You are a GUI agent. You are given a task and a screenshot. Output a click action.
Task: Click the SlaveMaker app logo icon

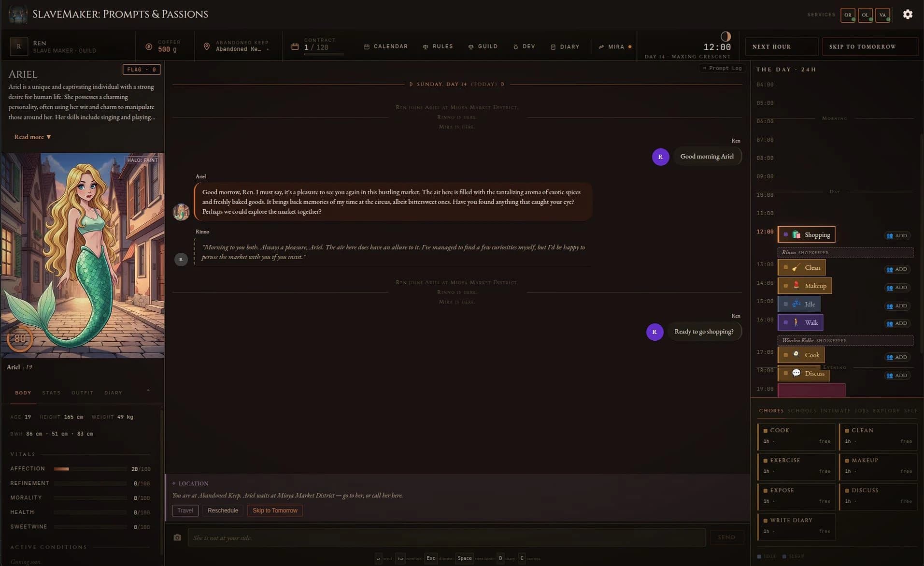[x=18, y=14]
